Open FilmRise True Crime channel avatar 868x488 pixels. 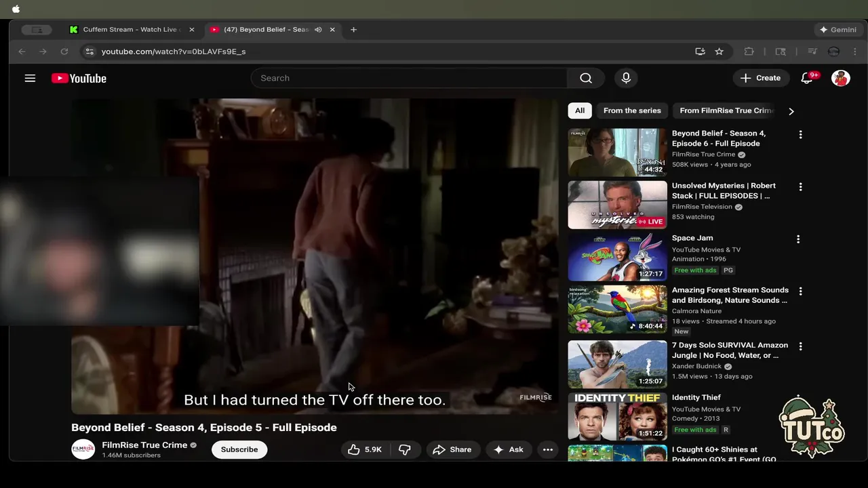pyautogui.click(x=83, y=449)
